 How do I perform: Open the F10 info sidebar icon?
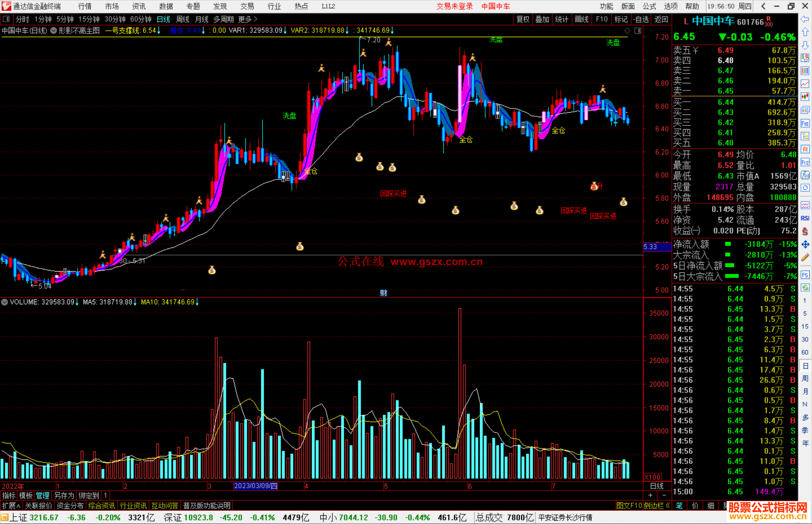tap(805, 124)
